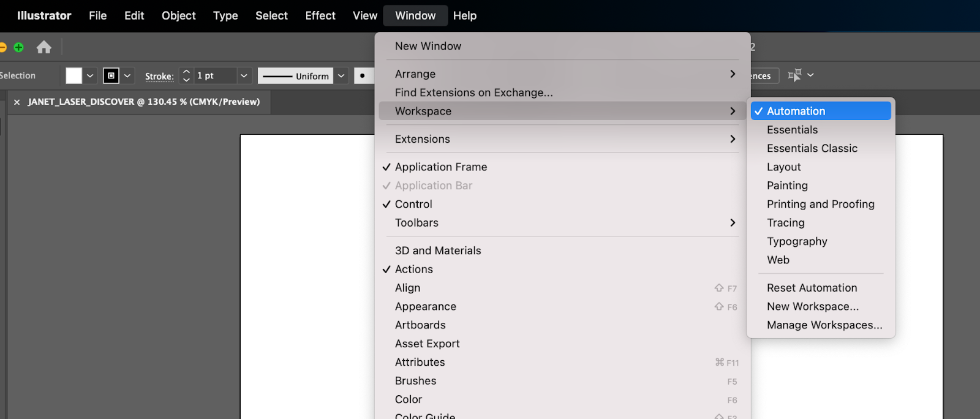Switch to the Essentials workspace

[821, 129]
